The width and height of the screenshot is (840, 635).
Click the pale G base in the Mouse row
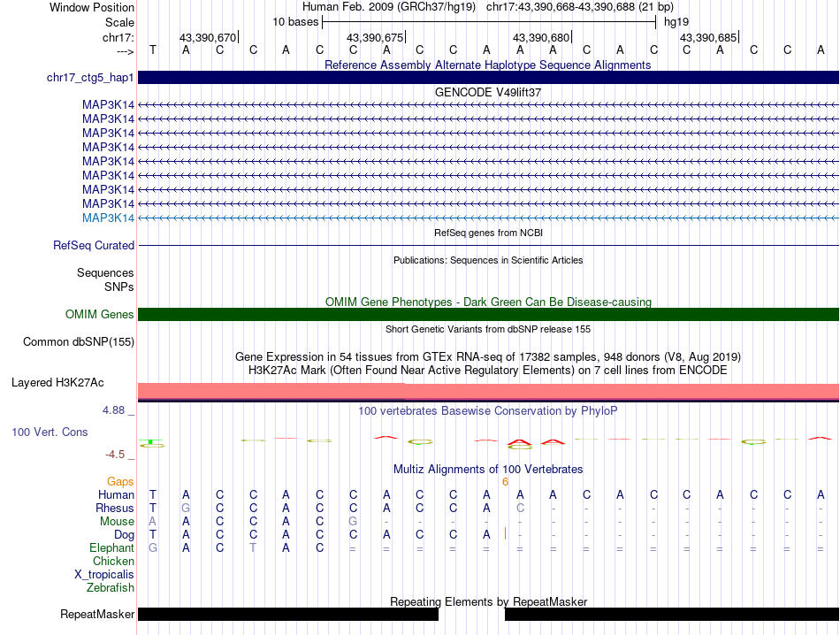click(x=353, y=522)
